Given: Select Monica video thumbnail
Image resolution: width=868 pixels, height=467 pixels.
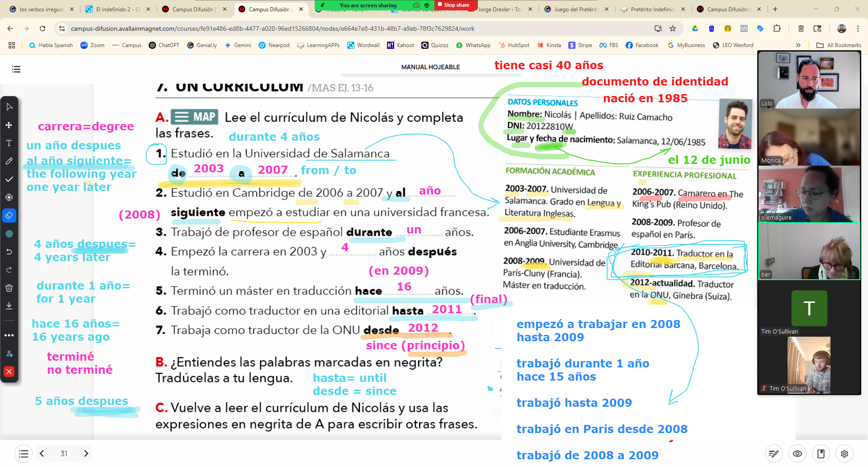Looking at the screenshot, I should [x=809, y=137].
